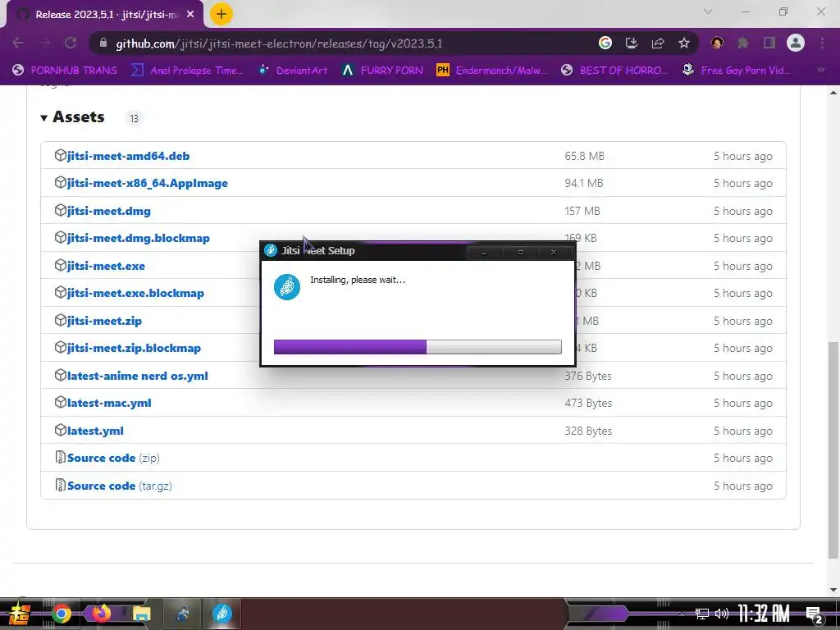Image resolution: width=840 pixels, height=630 pixels.
Task: Click package icon beside jitsi-meet.dmg
Action: click(60, 211)
